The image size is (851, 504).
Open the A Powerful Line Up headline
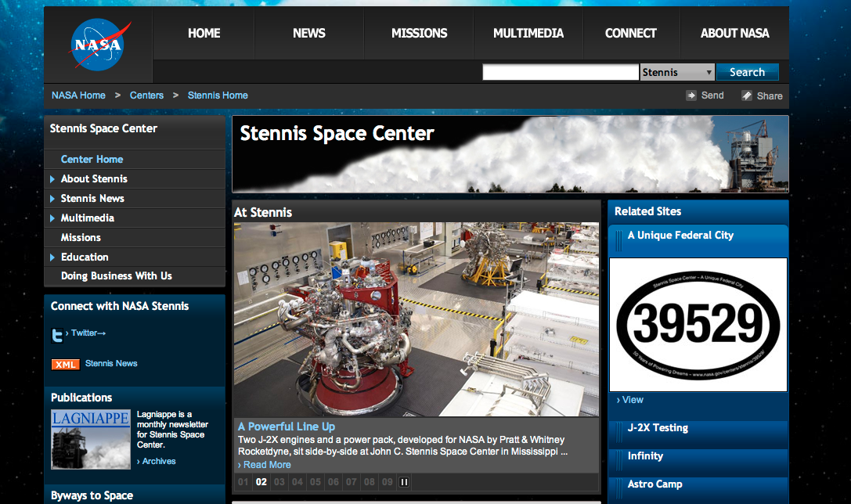pos(287,427)
